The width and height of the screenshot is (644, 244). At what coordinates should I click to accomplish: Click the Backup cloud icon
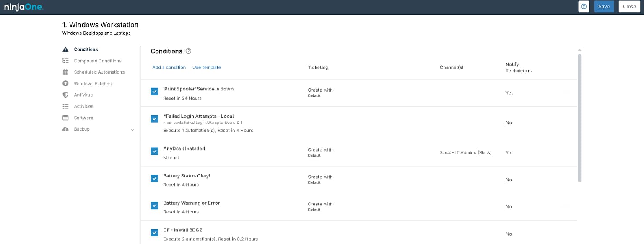[x=65, y=129]
